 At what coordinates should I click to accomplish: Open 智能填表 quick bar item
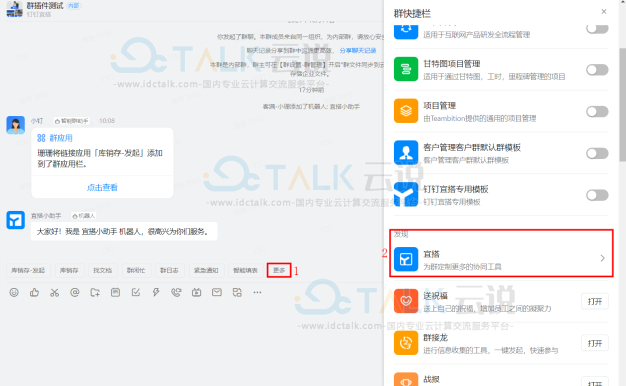pos(246,270)
